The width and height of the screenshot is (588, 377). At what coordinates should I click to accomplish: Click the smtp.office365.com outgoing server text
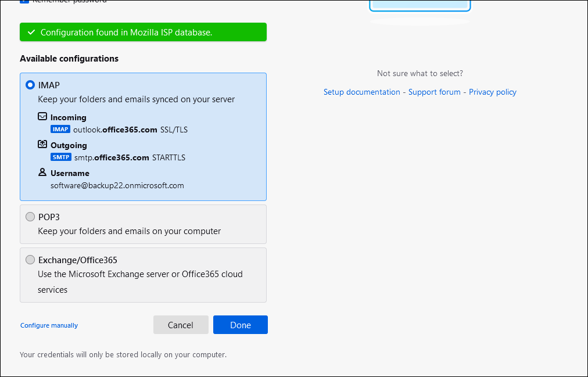coord(112,158)
